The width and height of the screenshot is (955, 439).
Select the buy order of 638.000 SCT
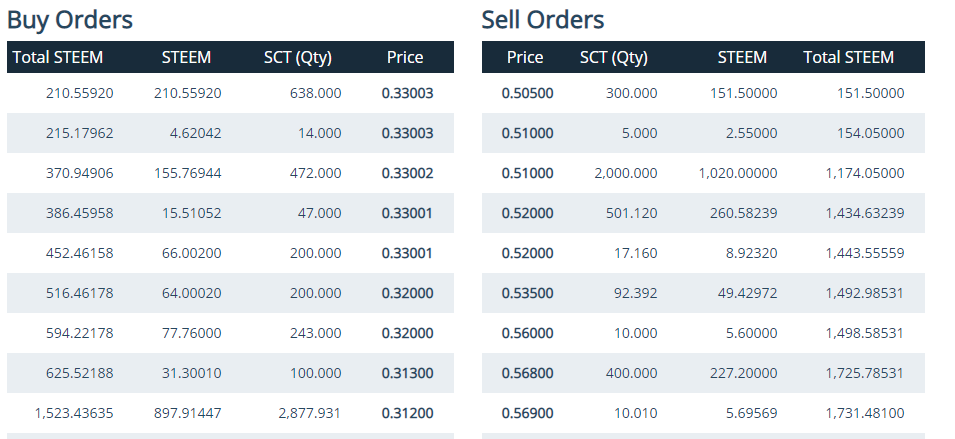click(x=230, y=93)
